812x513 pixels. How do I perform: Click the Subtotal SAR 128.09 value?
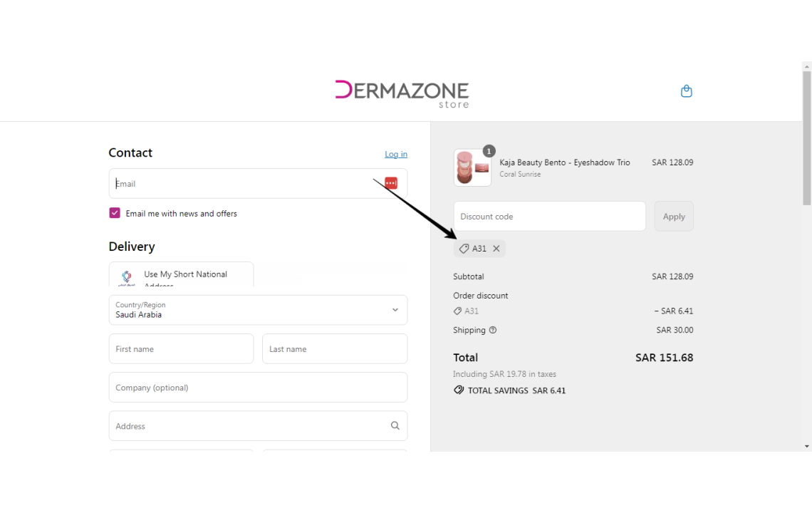pyautogui.click(x=672, y=276)
